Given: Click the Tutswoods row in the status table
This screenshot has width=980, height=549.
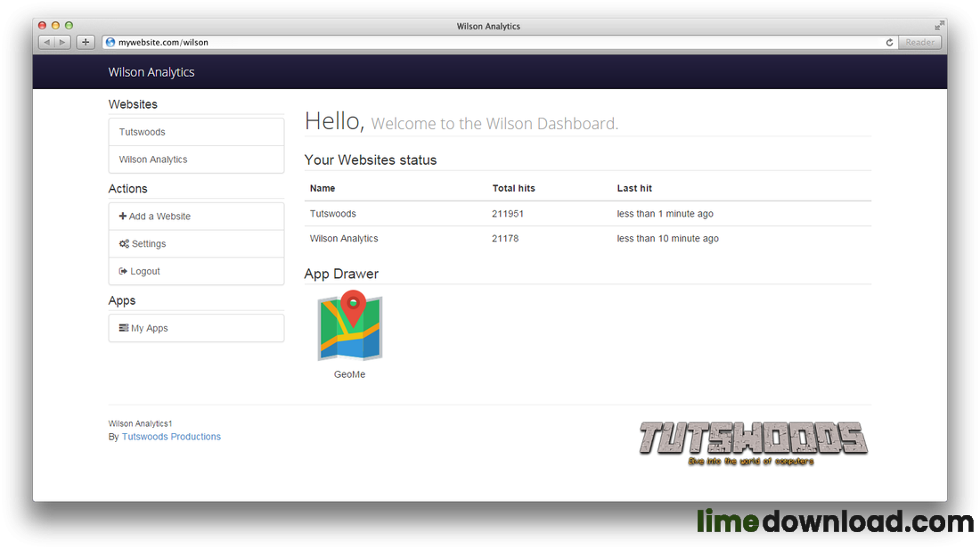Looking at the screenshot, I should [587, 213].
